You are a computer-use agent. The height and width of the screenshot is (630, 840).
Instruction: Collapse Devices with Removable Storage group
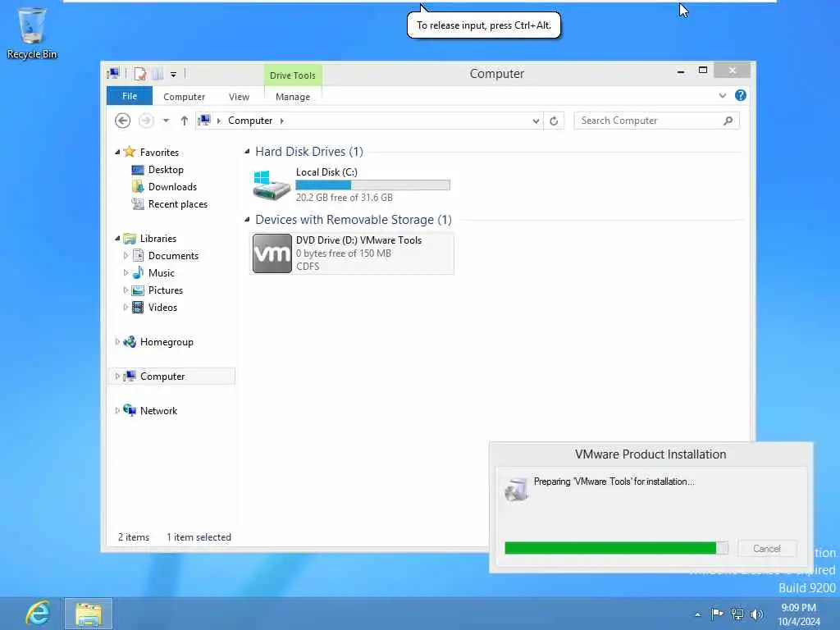tap(247, 220)
